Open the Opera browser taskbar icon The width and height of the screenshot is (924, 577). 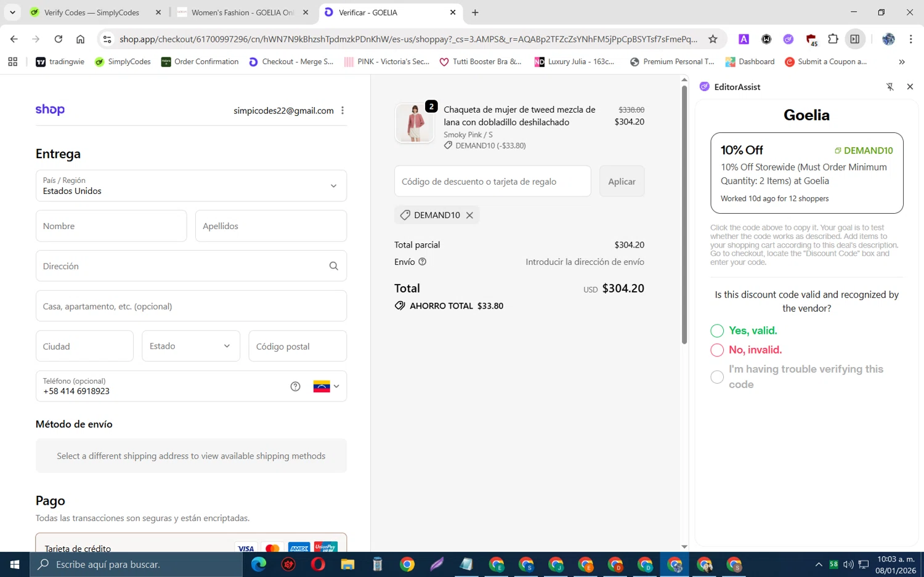pos(318,564)
